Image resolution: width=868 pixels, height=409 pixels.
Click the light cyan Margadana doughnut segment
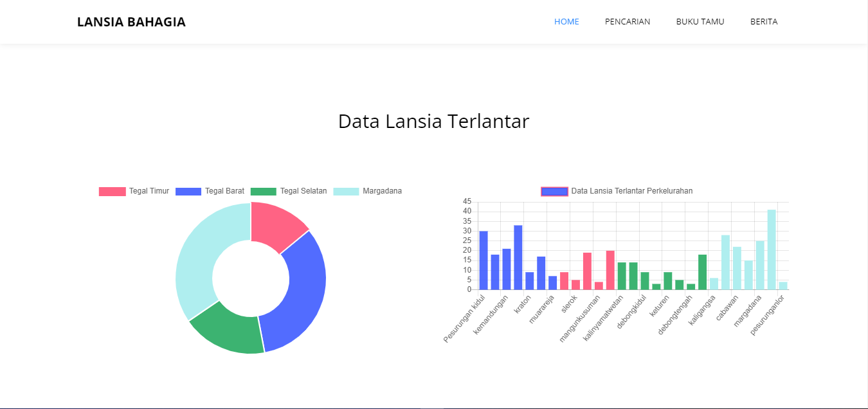tap(199, 257)
